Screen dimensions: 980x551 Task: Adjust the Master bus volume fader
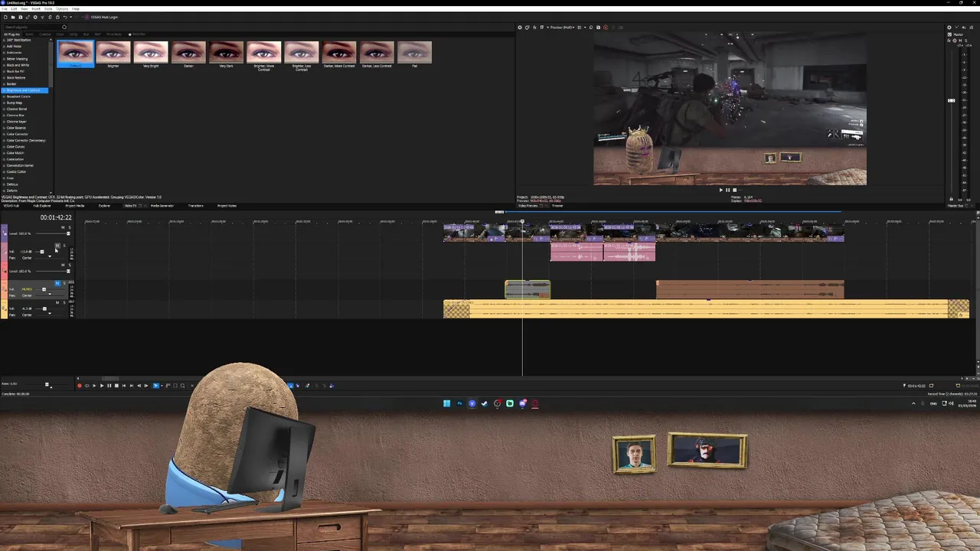[951, 100]
